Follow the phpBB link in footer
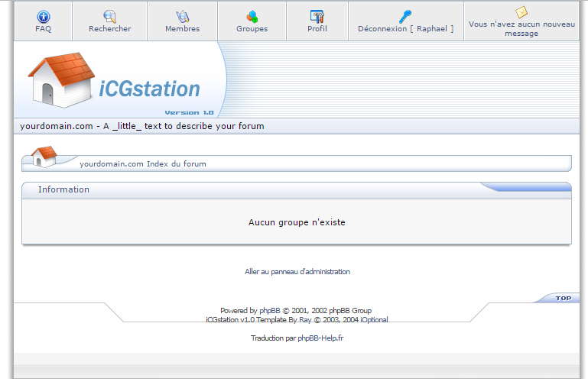This screenshot has height=388, width=588. (270, 310)
